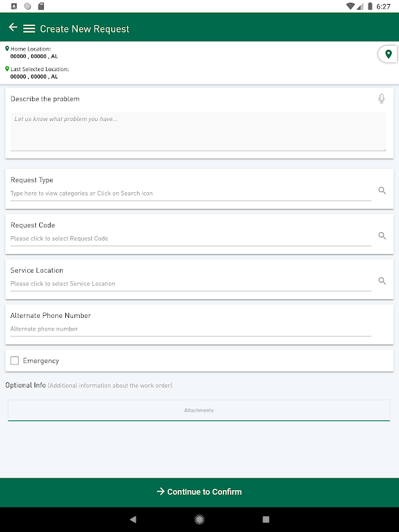
Task: Tap the Last Selected Location pin icon
Action: (x=7, y=69)
